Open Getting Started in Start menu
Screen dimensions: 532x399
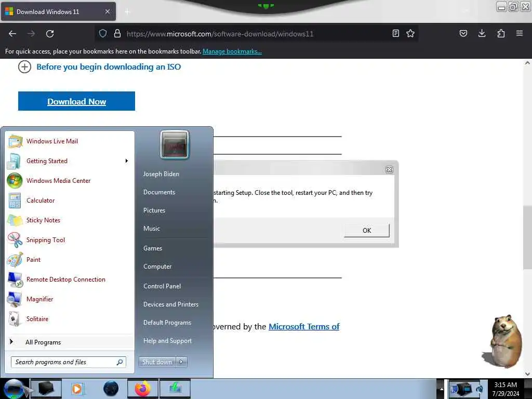[70, 161]
